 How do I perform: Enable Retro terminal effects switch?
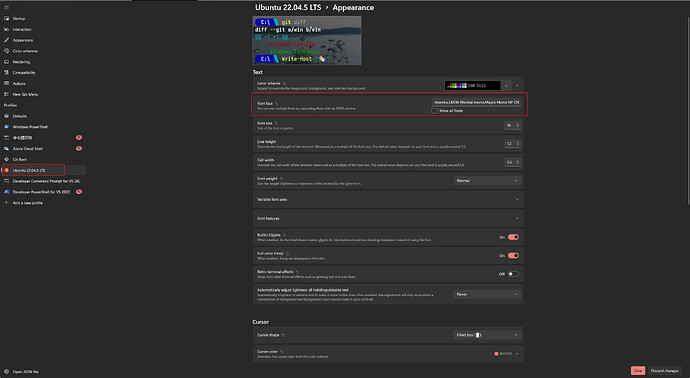[513, 274]
